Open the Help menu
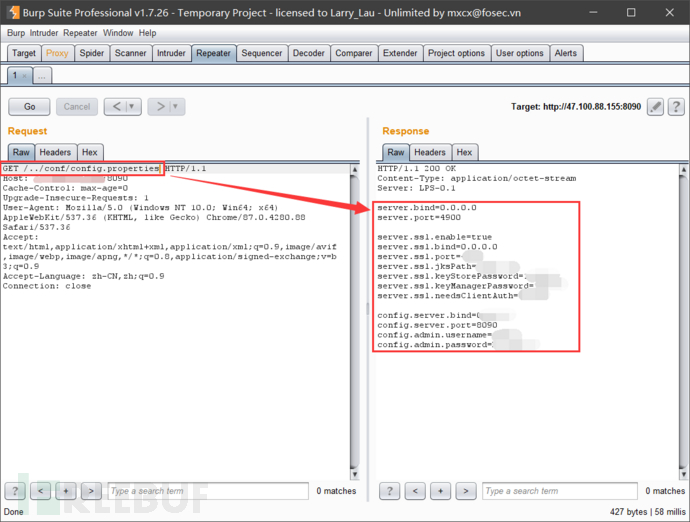The image size is (690, 522). [x=147, y=33]
